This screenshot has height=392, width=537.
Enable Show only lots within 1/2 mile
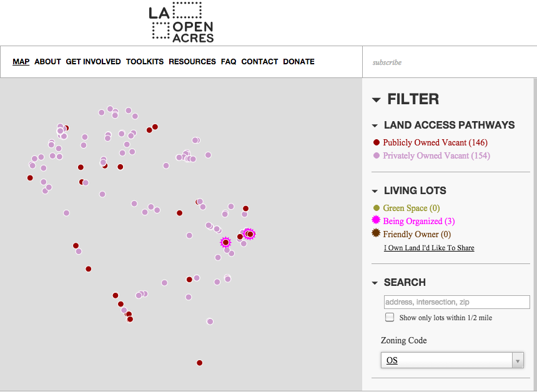click(390, 317)
